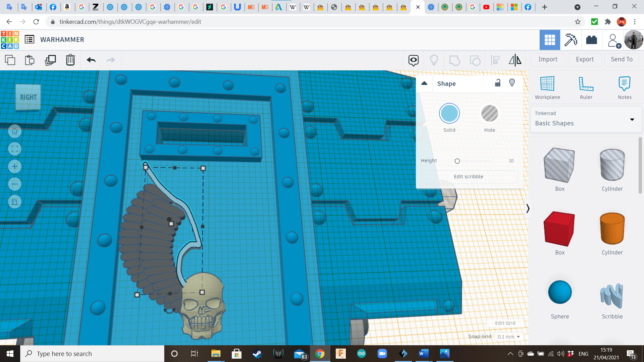Open the Snap Grid 0.1 mm dropdown
Screen dimensions: 644x362
point(508,337)
